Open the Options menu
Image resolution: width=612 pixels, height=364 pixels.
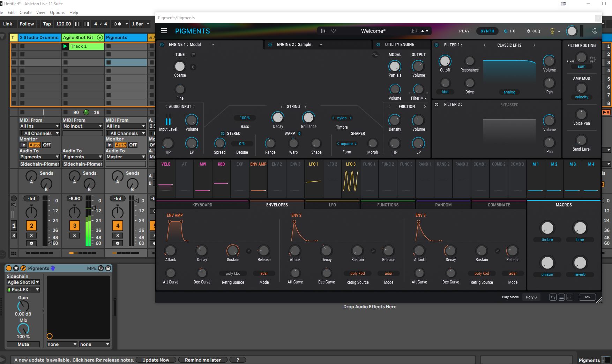57,12
